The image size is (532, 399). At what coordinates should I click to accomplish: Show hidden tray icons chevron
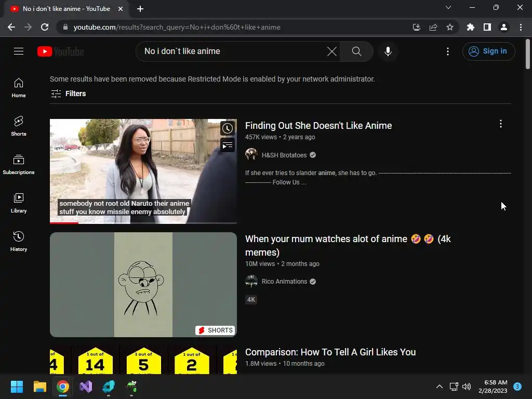click(x=440, y=387)
